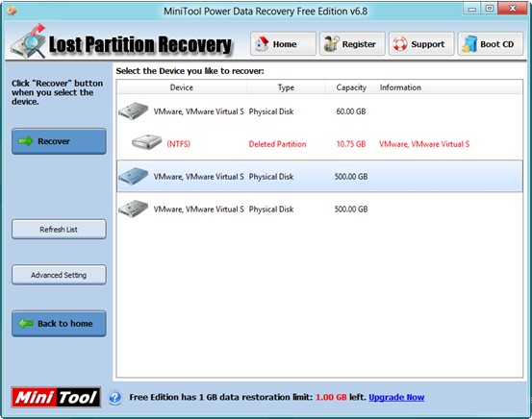The image size is (532, 419).
Task: Open the Register button
Action: coord(352,44)
